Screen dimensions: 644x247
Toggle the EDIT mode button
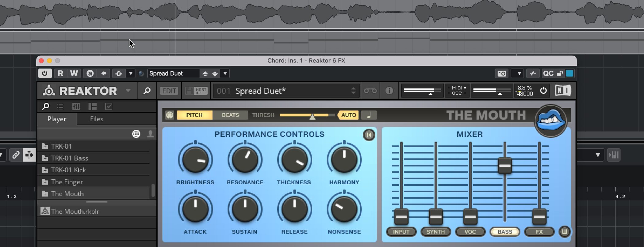(x=169, y=91)
